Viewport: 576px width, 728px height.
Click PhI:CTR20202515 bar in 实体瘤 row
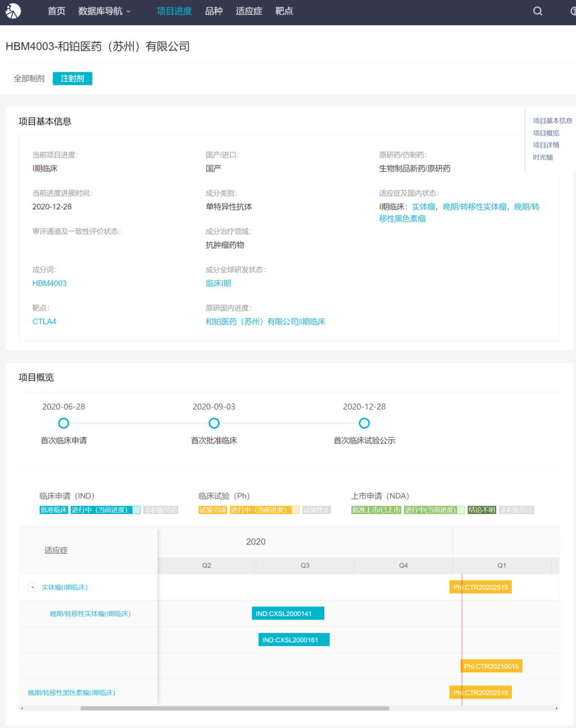tap(481, 587)
